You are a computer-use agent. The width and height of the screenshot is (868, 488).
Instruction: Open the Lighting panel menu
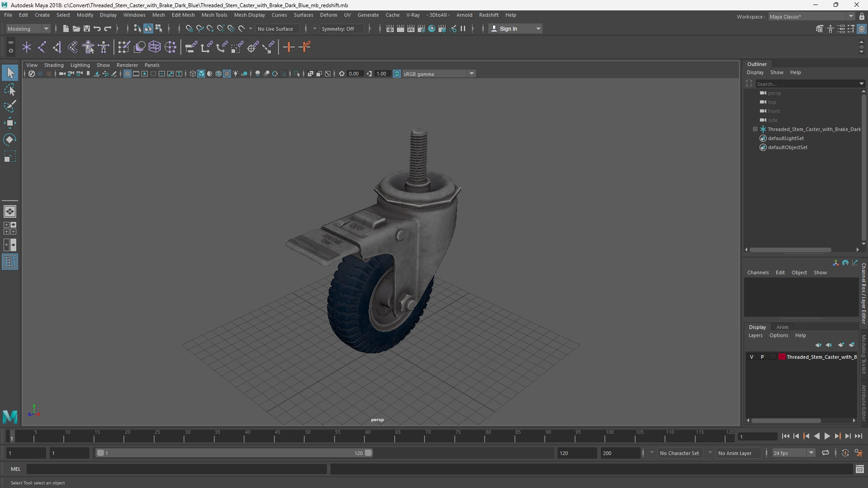[x=80, y=65]
